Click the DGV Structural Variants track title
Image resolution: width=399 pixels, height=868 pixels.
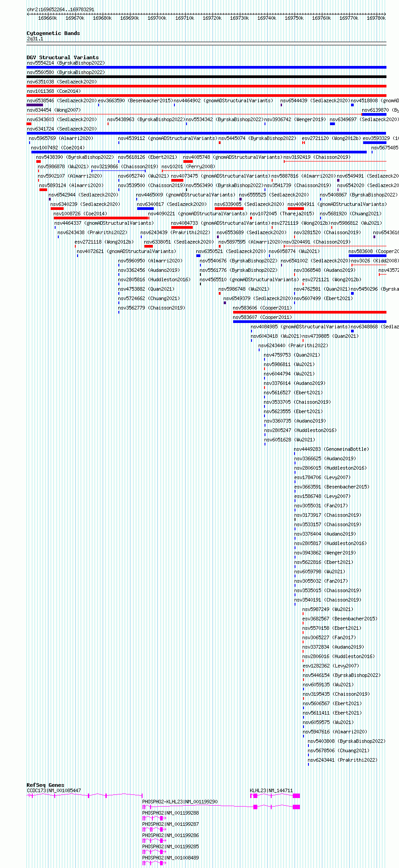tap(62, 57)
